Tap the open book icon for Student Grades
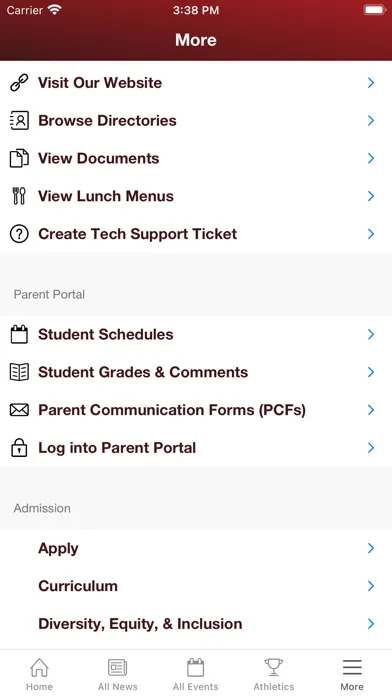Screen dimensions: 392x696 (19, 372)
